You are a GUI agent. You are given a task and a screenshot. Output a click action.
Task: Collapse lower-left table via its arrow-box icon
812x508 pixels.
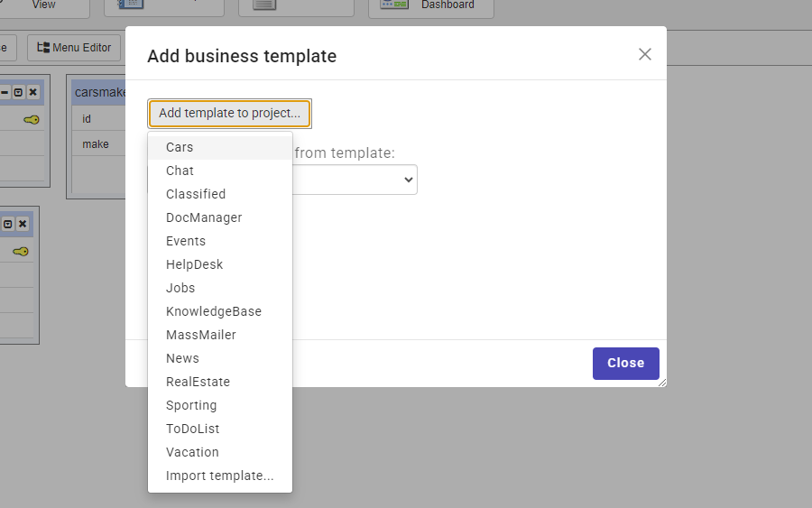tap(7, 224)
